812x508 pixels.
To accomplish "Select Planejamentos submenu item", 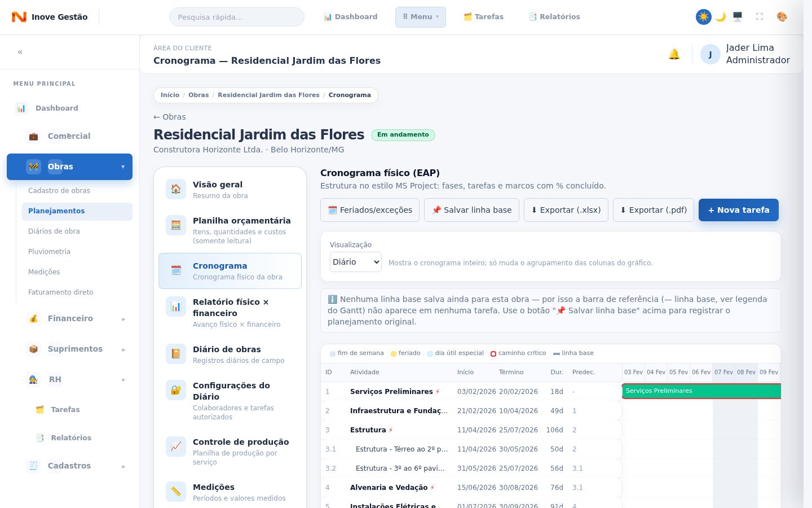I will pos(77,211).
